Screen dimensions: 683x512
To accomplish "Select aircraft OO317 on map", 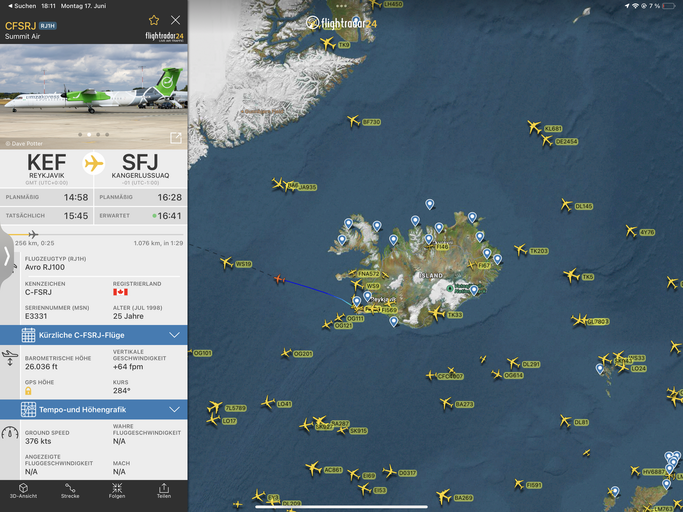I will point(389,471).
